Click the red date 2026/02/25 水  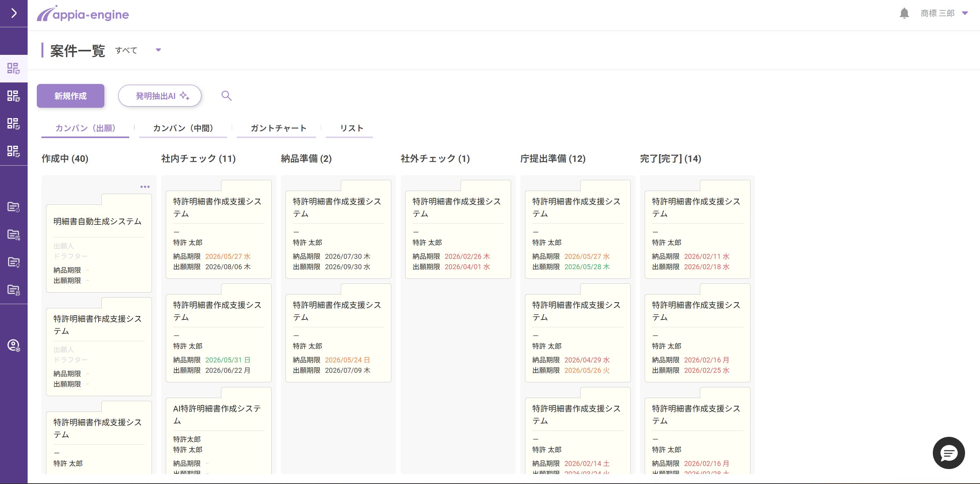coord(707,370)
